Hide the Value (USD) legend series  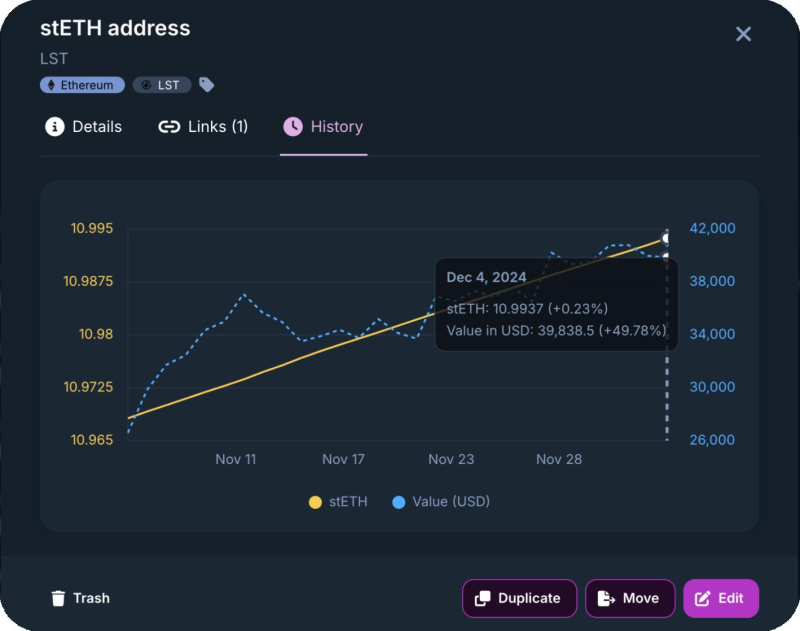(x=441, y=502)
